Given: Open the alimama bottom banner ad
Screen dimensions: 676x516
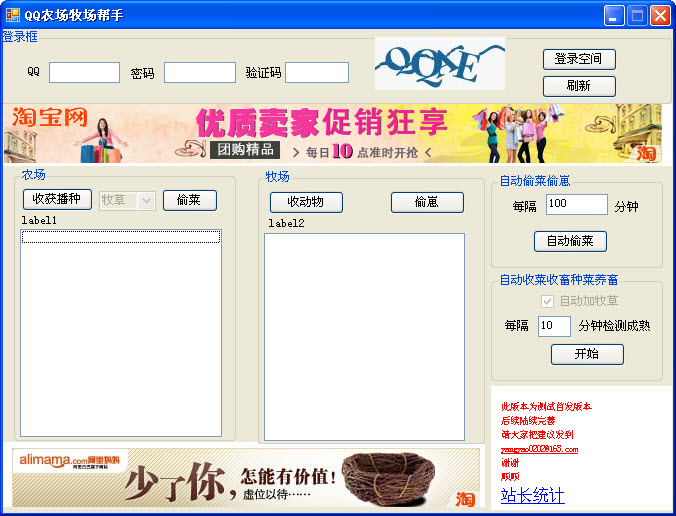Looking at the screenshot, I should point(246,478).
